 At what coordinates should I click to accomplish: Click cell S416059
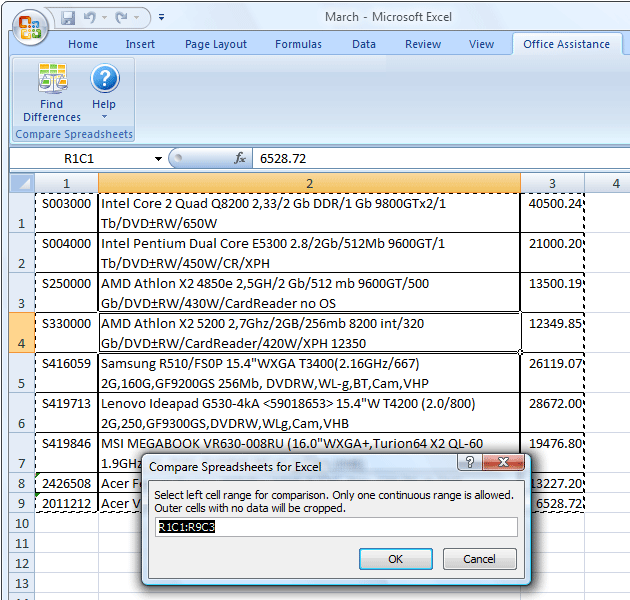pyautogui.click(x=67, y=373)
